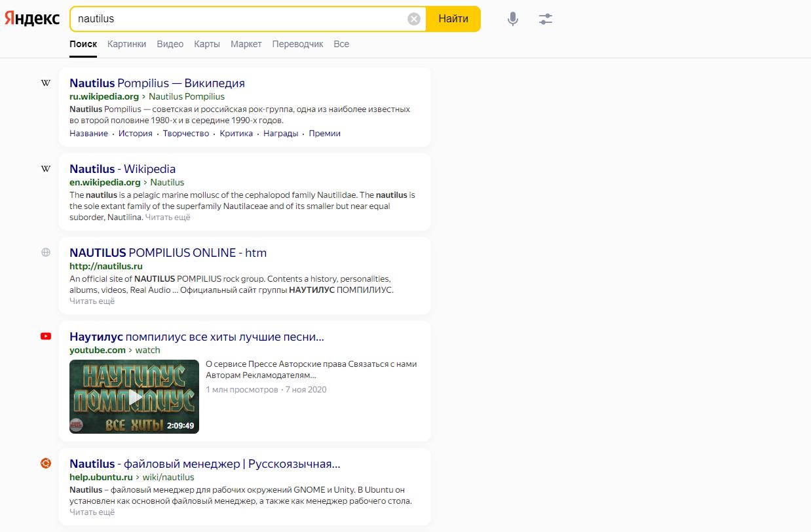This screenshot has width=811, height=532.
Task: Open Nautilus Pompilius — Википедия result title
Action: coord(157,83)
